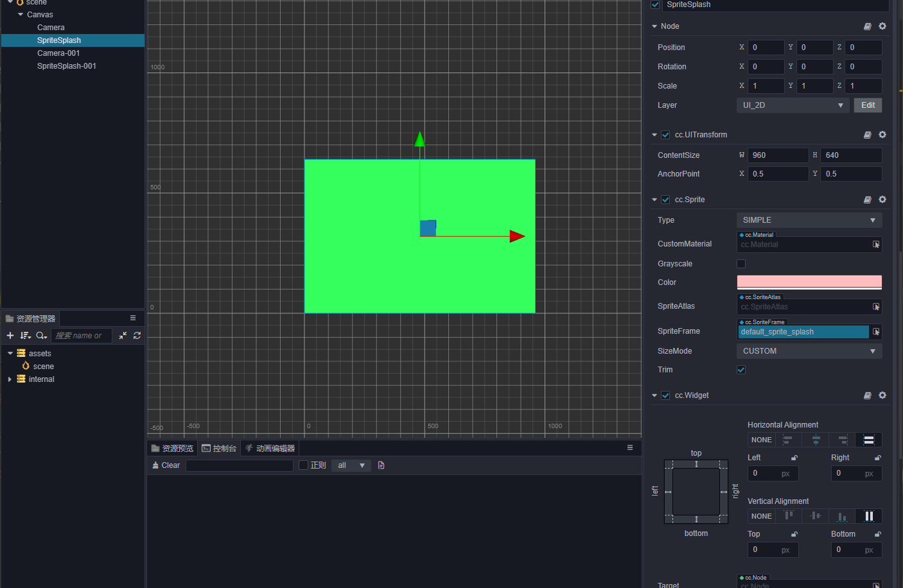Switch to the 控制台 console tab
Image resolution: width=903 pixels, height=588 pixels.
pyautogui.click(x=219, y=448)
